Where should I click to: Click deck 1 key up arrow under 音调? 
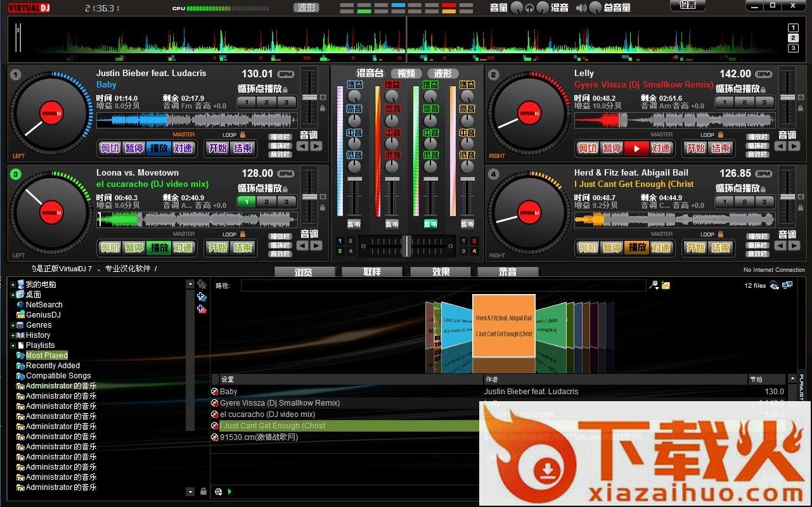316,146
